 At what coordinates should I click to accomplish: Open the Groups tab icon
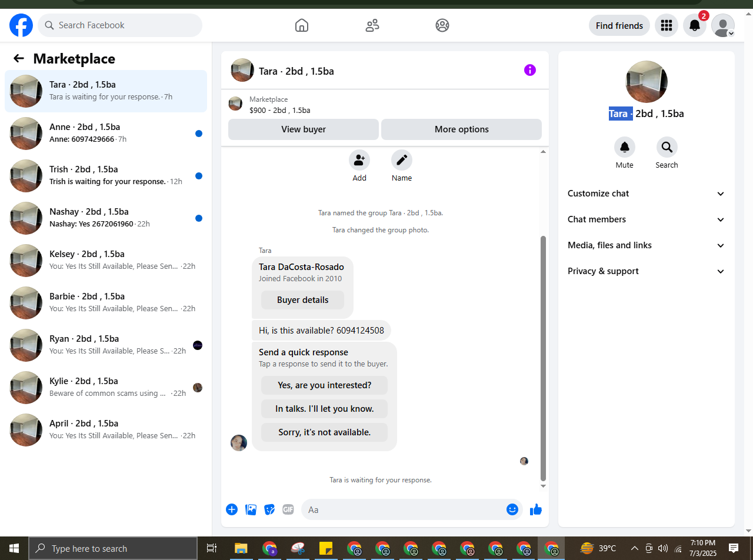click(442, 25)
